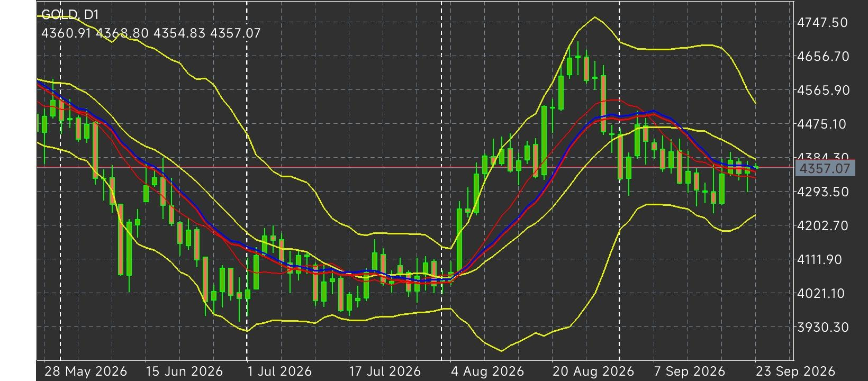Click date label 7 Sep 2026
This screenshot has width=868, height=381.
[x=690, y=371]
